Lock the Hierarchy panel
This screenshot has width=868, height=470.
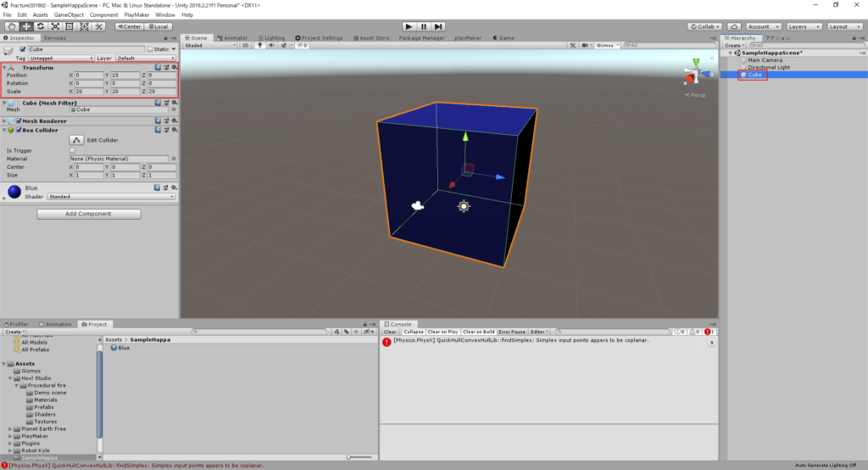[854, 37]
